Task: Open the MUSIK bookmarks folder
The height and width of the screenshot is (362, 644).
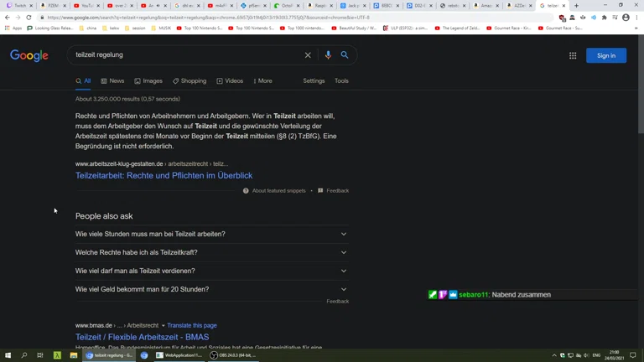Action: click(161, 28)
